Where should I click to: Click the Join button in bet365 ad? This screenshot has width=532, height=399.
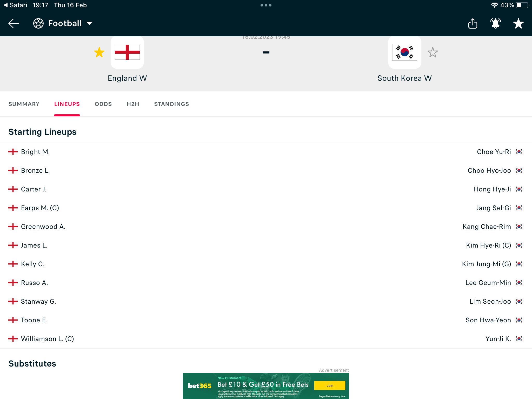pyautogui.click(x=330, y=385)
